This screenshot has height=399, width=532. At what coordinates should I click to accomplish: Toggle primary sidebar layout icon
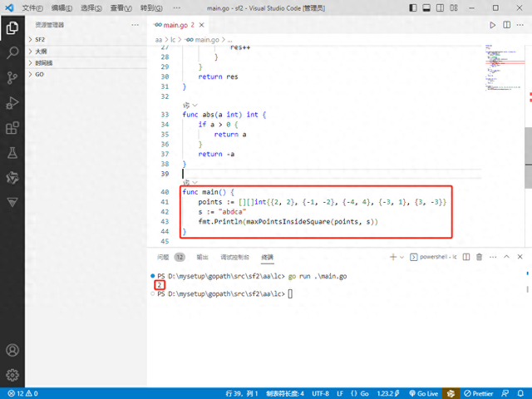pos(413,7)
